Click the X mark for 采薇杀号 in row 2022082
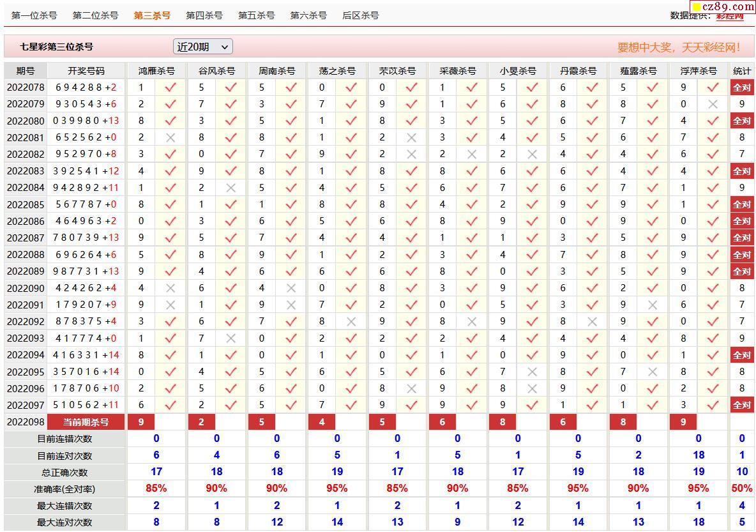 pos(471,155)
